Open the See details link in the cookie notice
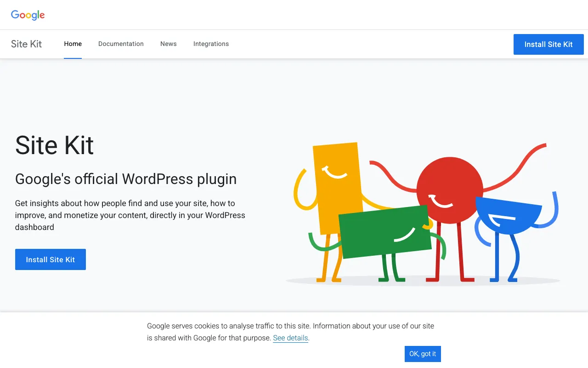588x368 pixels. [290, 338]
